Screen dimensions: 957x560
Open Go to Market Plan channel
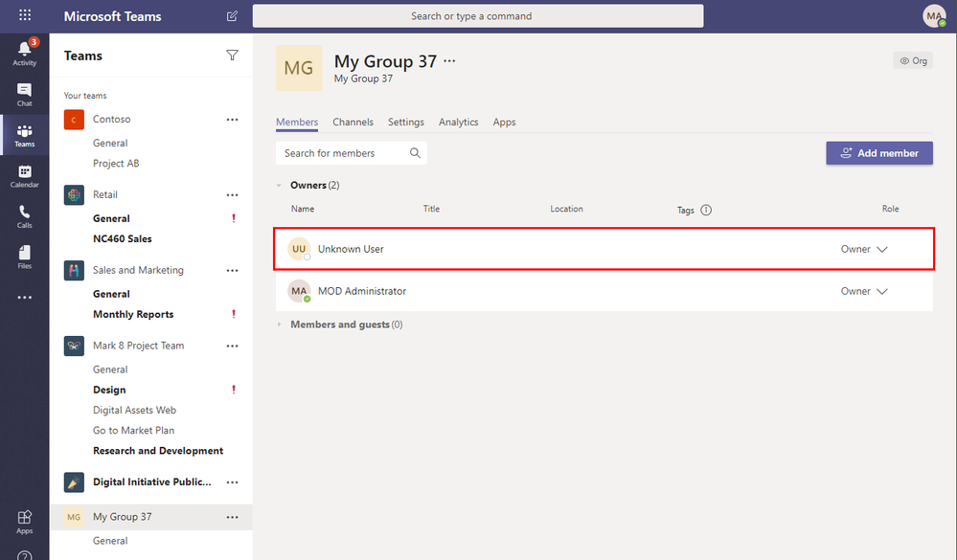point(134,431)
